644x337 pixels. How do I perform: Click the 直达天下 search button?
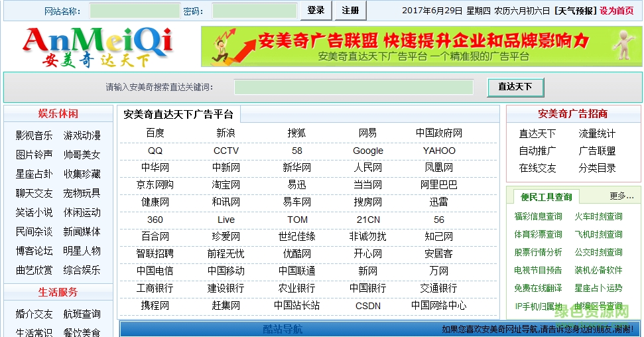[x=515, y=87]
